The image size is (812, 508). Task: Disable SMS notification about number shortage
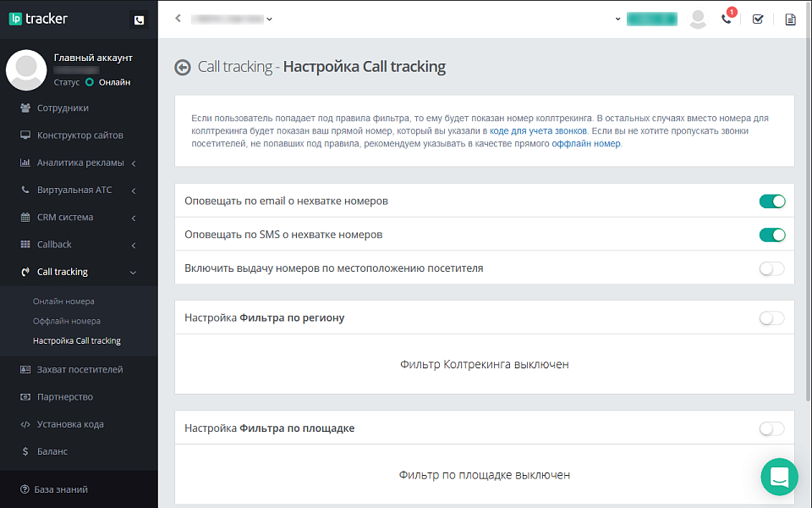771,235
